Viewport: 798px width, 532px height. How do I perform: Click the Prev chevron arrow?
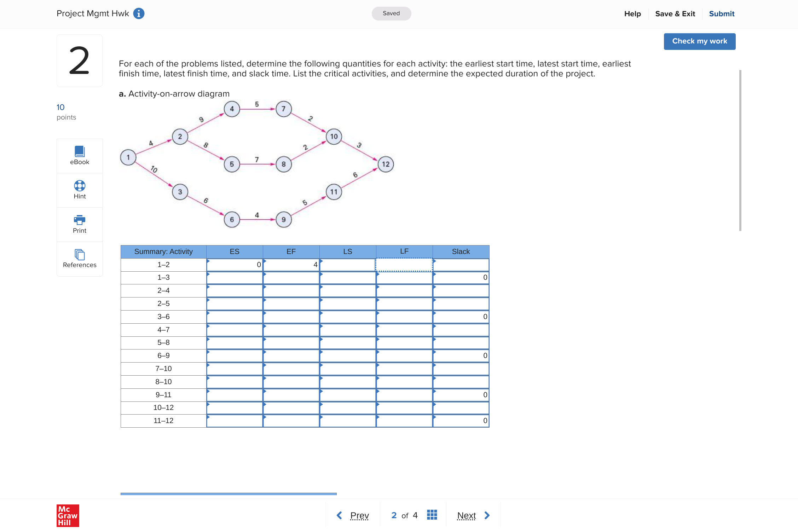pyautogui.click(x=339, y=515)
